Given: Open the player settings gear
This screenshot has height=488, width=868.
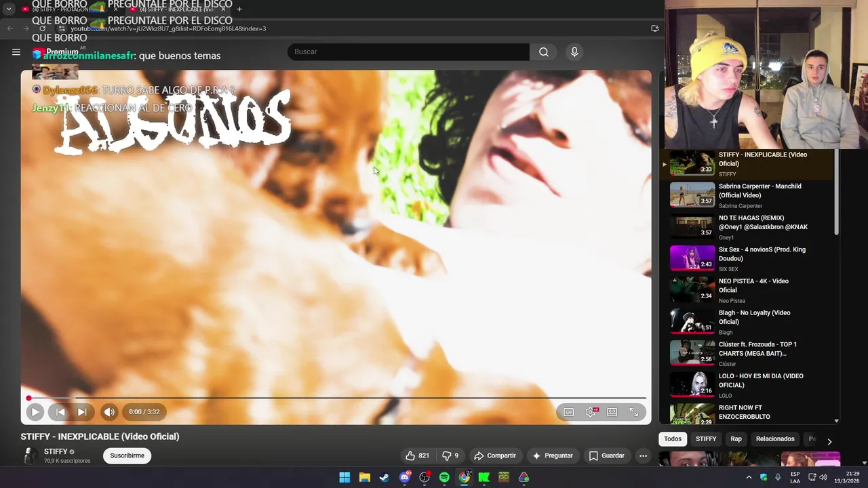Looking at the screenshot, I should point(591,412).
